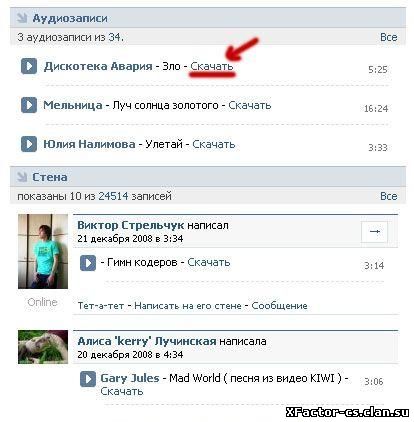Show all audio recordings with Все
Screen dimensions: 414x422
[x=389, y=37]
